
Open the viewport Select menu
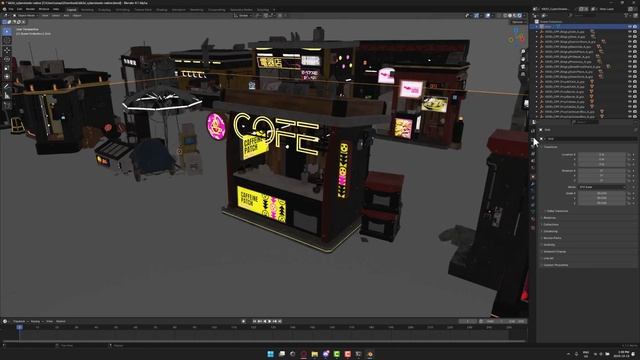point(56,16)
